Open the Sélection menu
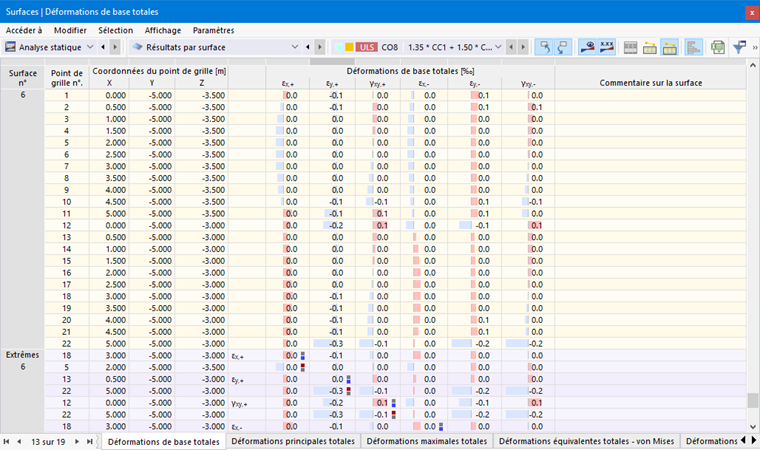This screenshot has height=450, width=760. 115,30
